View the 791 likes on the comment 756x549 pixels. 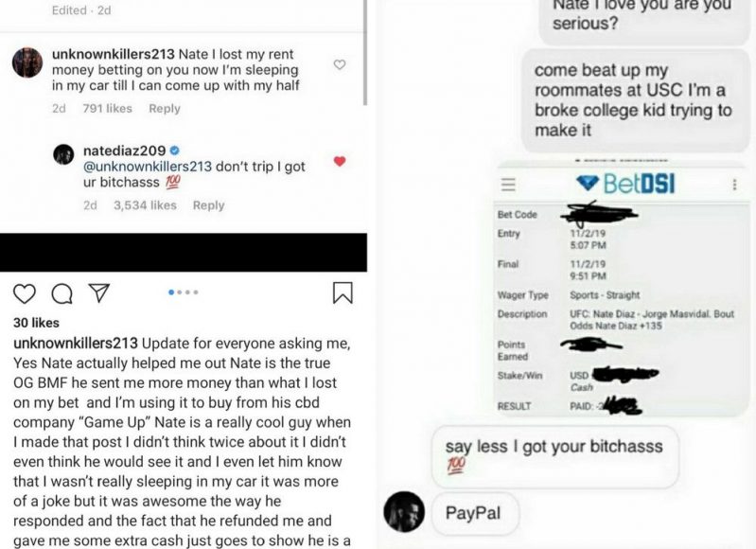(107, 109)
